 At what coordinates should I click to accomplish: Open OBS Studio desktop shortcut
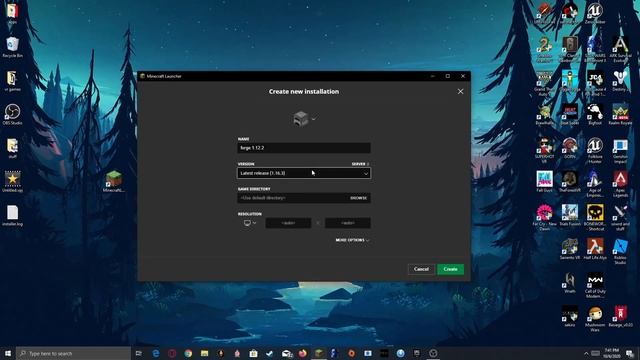tap(13, 114)
